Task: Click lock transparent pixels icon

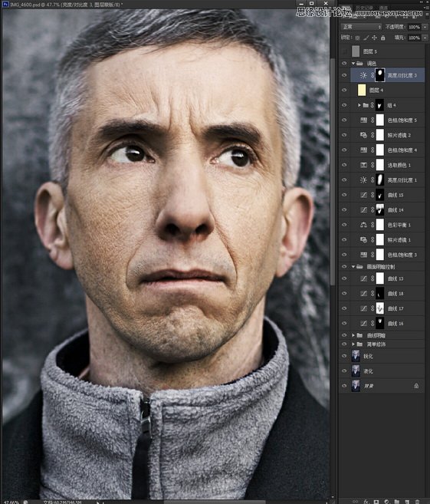Action: tap(357, 38)
